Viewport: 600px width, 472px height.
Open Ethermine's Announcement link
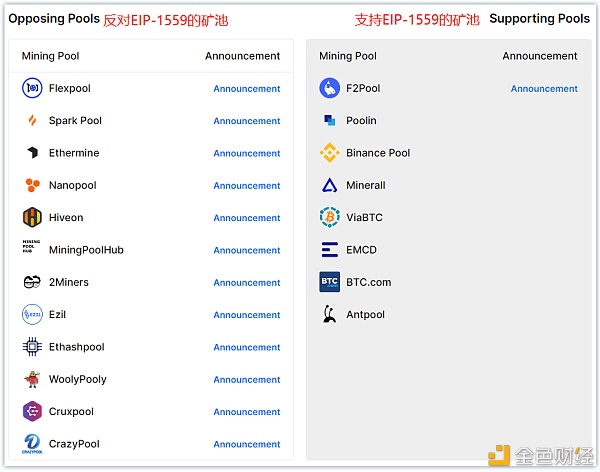click(247, 153)
